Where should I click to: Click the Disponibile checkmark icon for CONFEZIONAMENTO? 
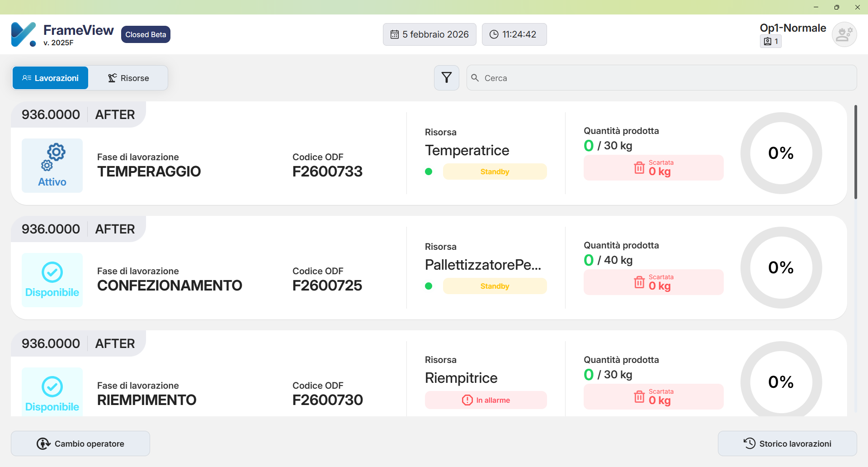[52, 272]
